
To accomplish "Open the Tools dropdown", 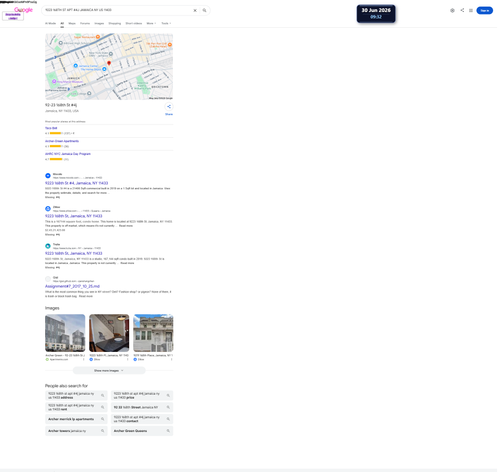I will 167,24.
